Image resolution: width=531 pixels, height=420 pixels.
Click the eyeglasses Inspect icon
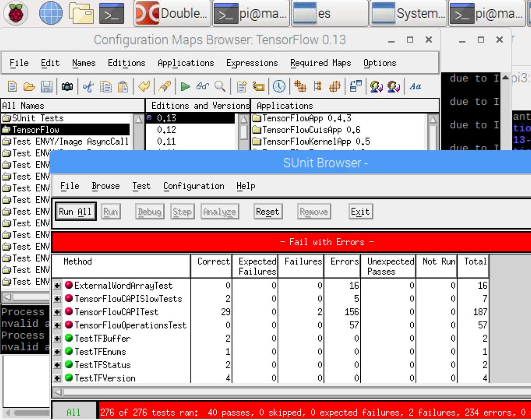[203, 87]
